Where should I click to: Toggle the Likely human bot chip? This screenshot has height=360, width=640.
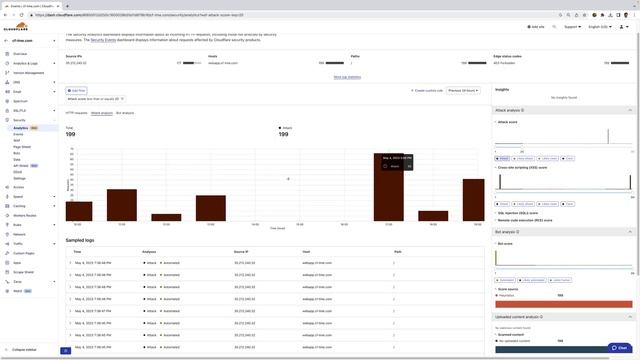tap(560, 280)
